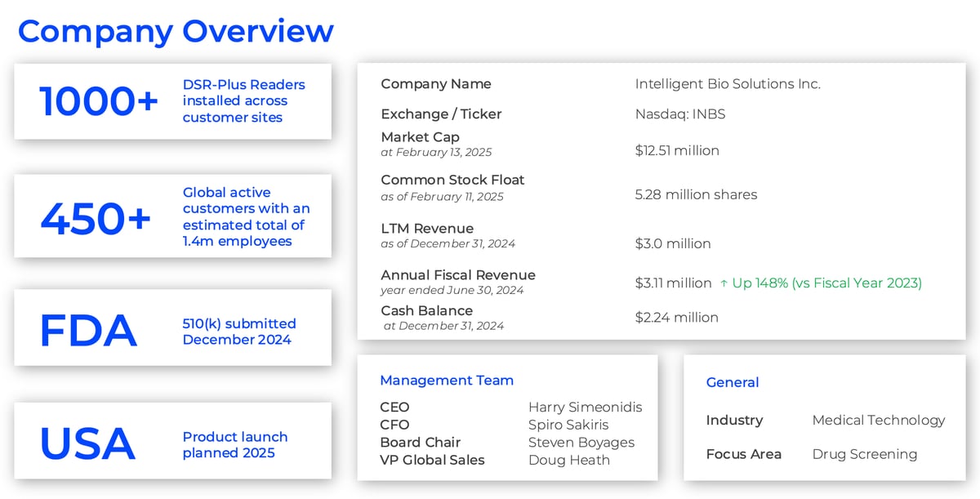Image resolution: width=980 pixels, height=499 pixels.
Task: Click the Exchange / Ticker label
Action: coord(441,114)
